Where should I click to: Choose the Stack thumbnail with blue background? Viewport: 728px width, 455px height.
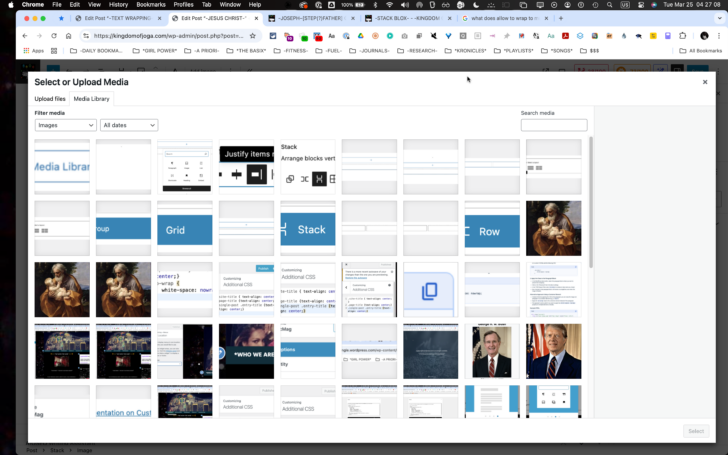(308, 229)
